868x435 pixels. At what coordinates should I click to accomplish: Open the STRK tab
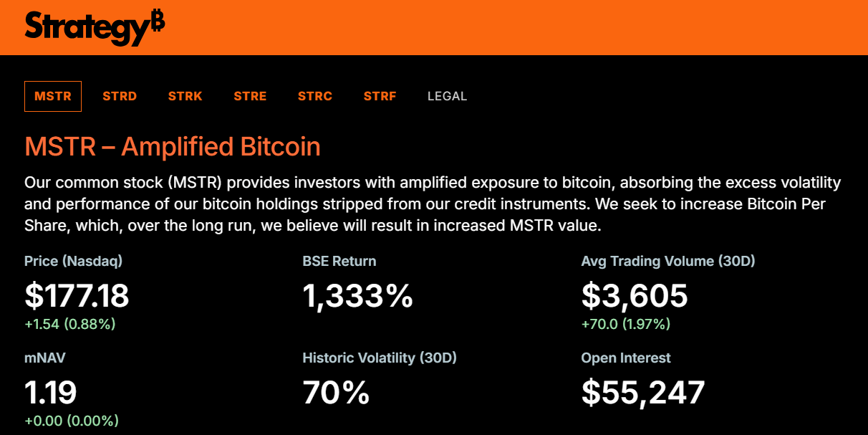[x=185, y=96]
